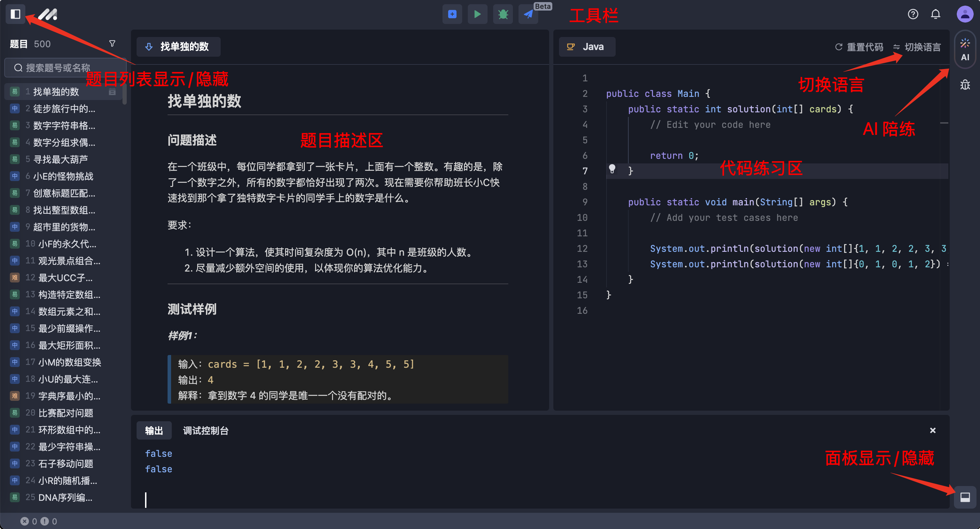
Task: Open problem 9 超市里的货物...
Action: (63, 227)
